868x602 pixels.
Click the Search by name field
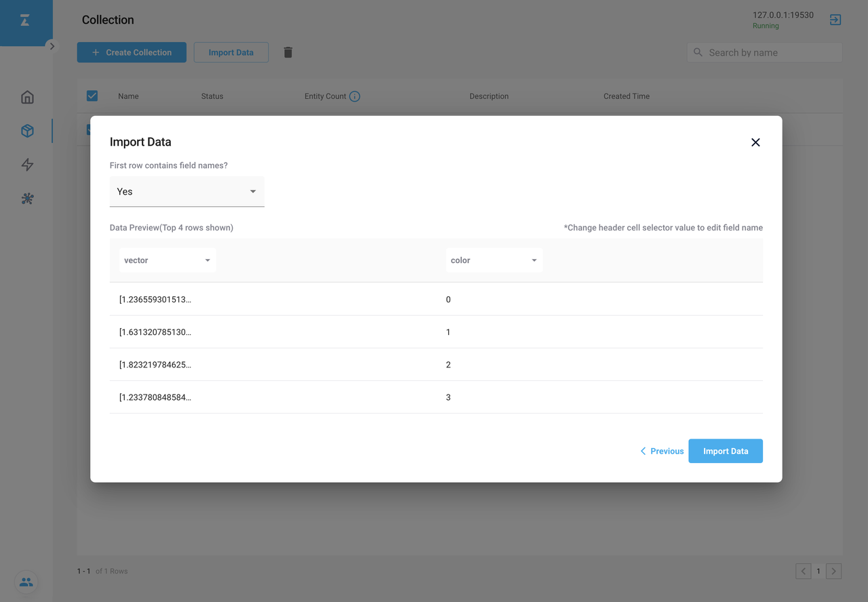771,52
